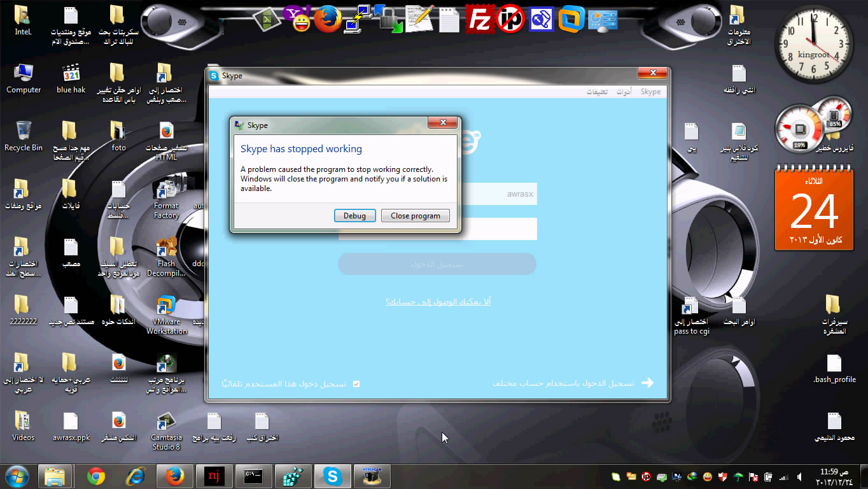The image size is (868, 489).
Task: Open the Control Panel icon in top dock
Action: pyautogui.click(x=602, y=19)
